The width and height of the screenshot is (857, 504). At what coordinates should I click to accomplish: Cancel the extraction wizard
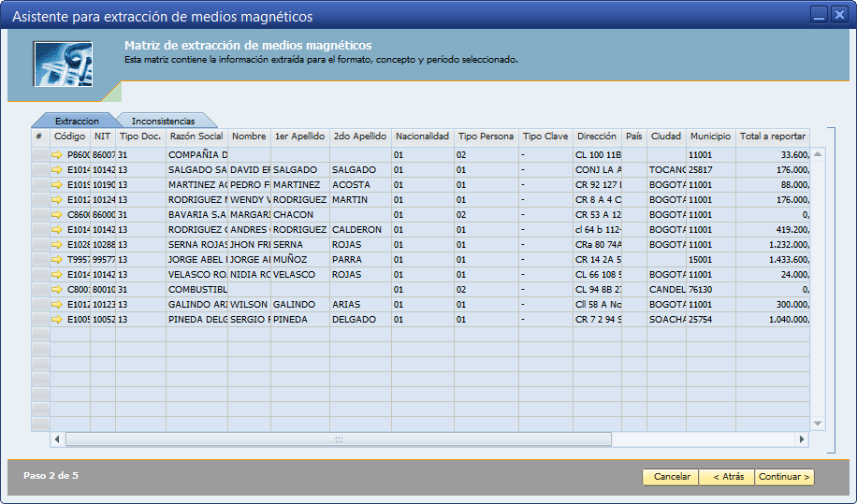671,477
